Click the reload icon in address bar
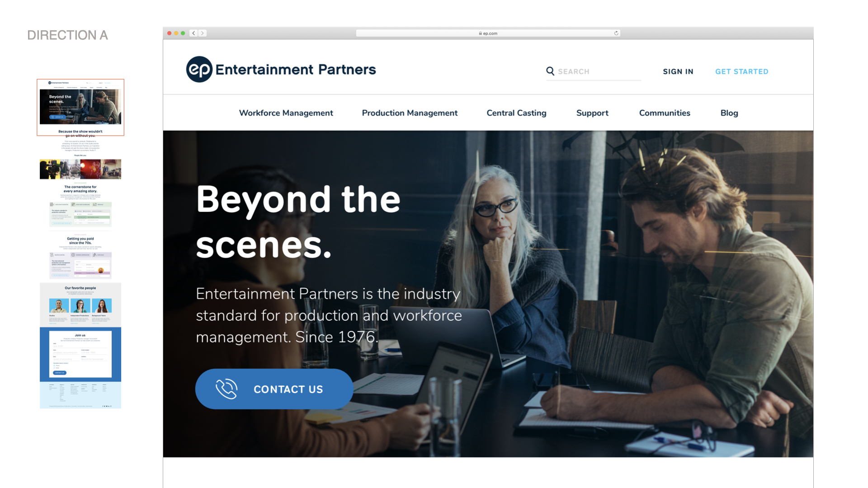 click(x=616, y=33)
